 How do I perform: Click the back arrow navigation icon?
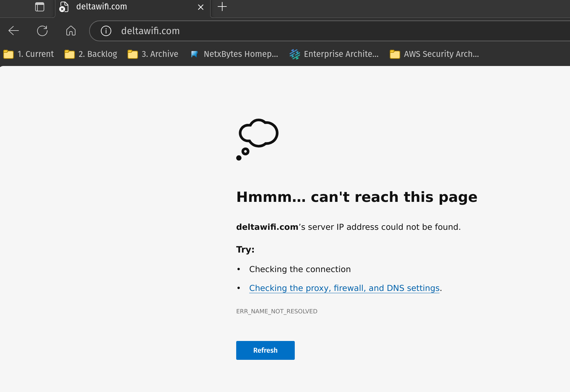click(x=14, y=31)
